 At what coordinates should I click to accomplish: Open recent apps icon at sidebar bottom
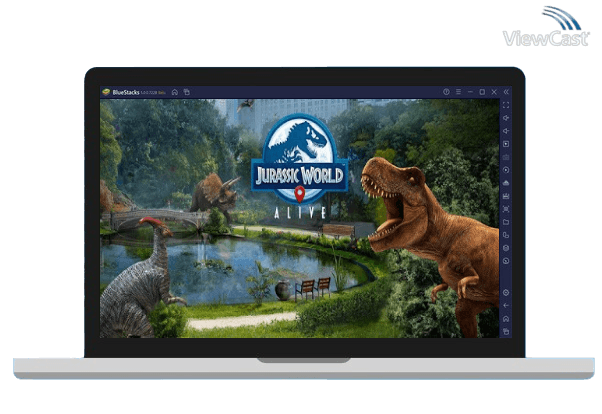(x=506, y=332)
